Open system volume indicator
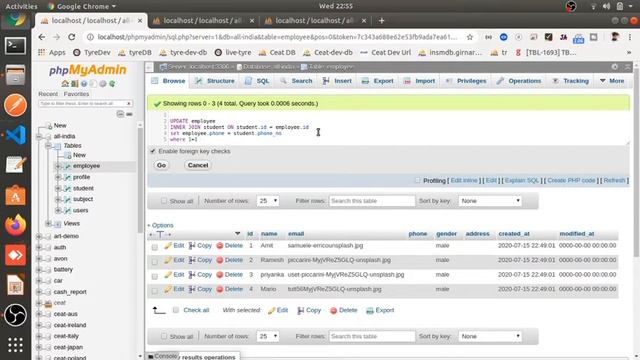The width and height of the screenshot is (640, 360). pos(607,6)
